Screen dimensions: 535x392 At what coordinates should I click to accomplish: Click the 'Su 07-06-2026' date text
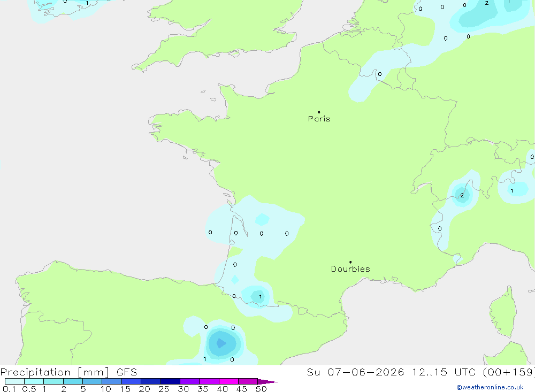(x=356, y=372)
